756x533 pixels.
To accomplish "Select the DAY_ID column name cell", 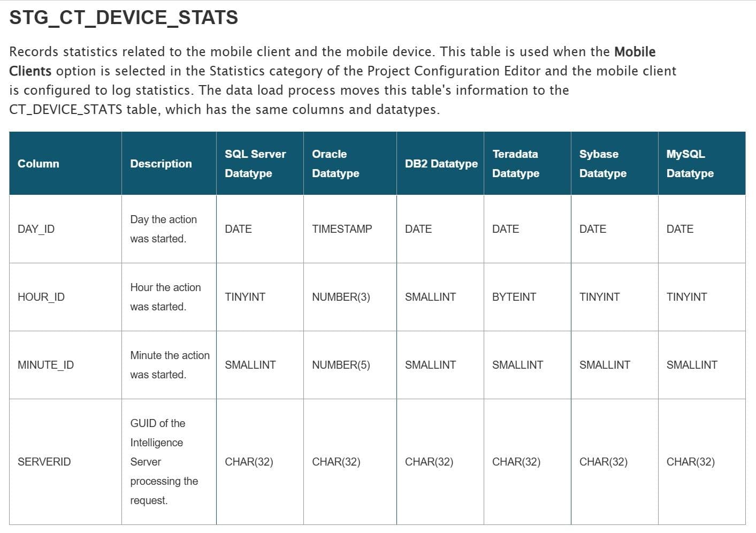I will pos(36,229).
